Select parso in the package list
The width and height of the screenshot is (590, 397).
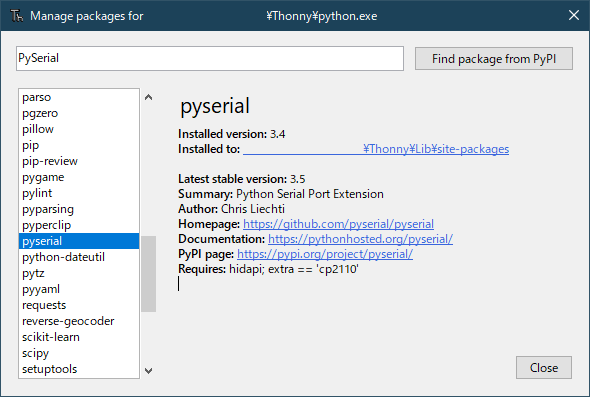coord(79,97)
